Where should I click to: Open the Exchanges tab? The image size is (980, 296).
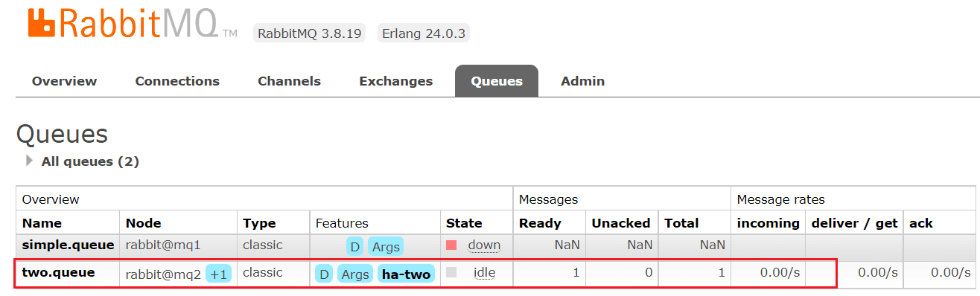395,81
